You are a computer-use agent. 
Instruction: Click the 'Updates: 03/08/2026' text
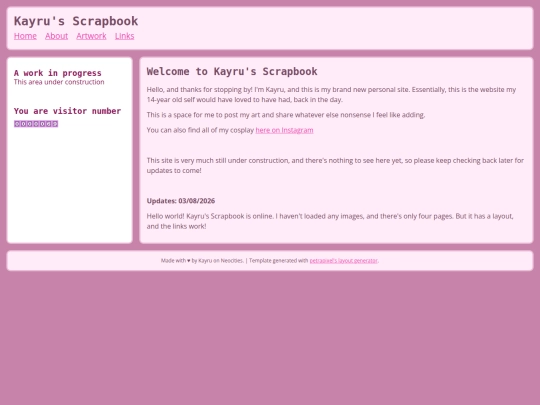(x=181, y=201)
